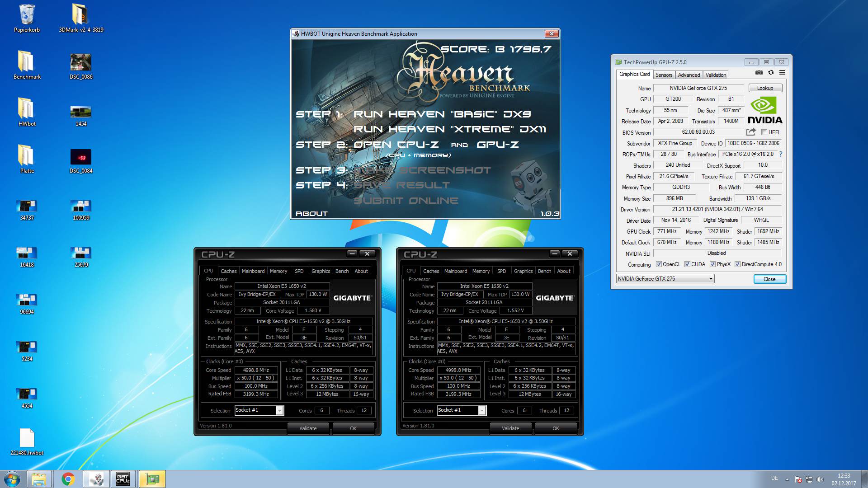Switch to the Sensors tab in GPU-Z
The width and height of the screenshot is (868, 488).
(664, 75)
